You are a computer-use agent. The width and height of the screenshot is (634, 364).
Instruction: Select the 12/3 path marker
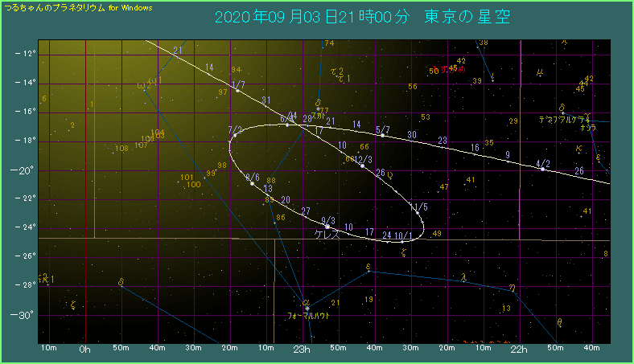(x=363, y=166)
